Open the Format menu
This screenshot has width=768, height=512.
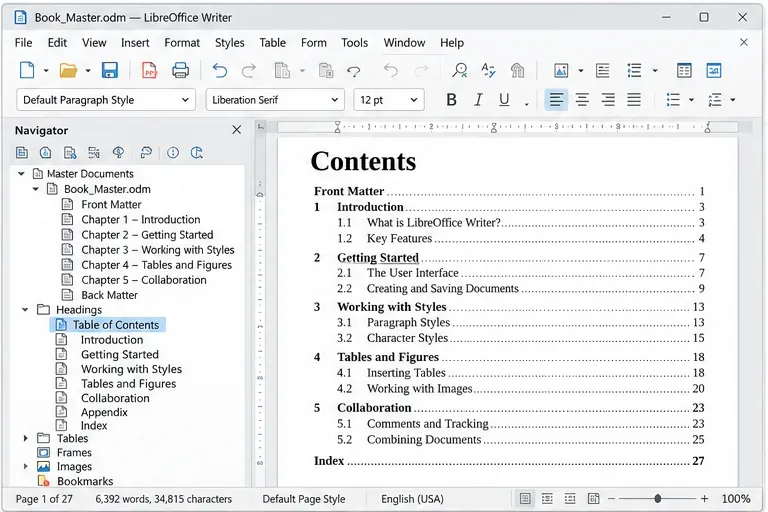coord(182,43)
